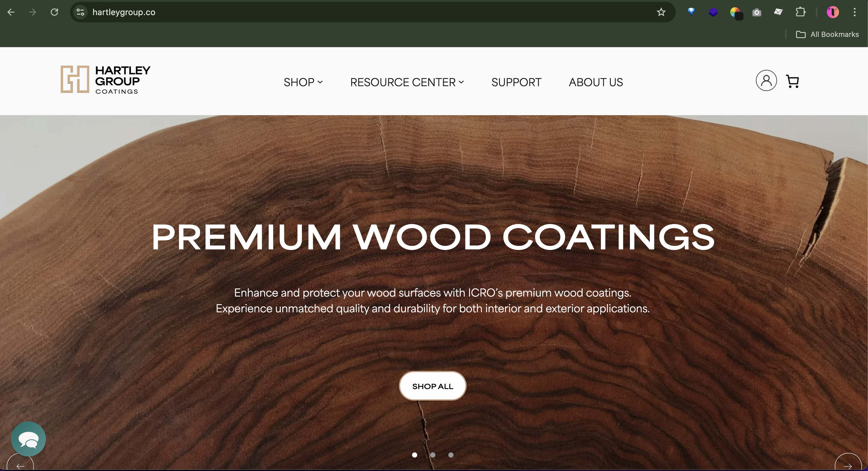Open the blue gem extension icon
The height and width of the screenshot is (471, 868).
click(x=691, y=12)
